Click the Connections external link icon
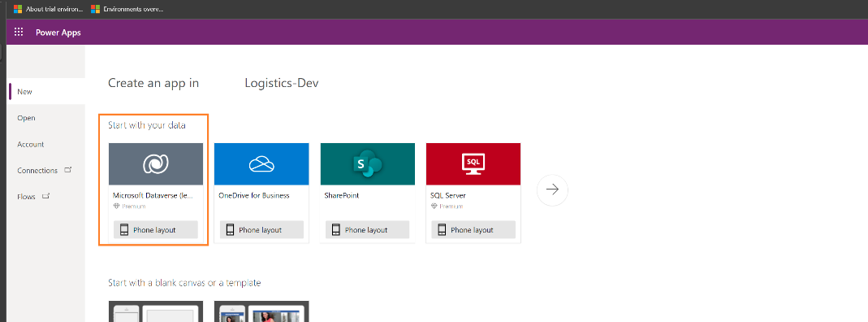The image size is (868, 322). (x=68, y=170)
